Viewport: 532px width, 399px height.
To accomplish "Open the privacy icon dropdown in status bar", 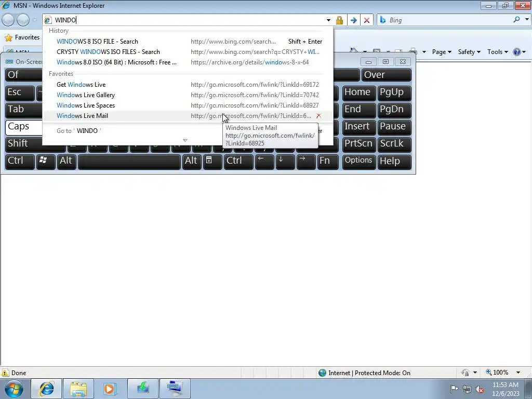I will [x=475, y=373].
